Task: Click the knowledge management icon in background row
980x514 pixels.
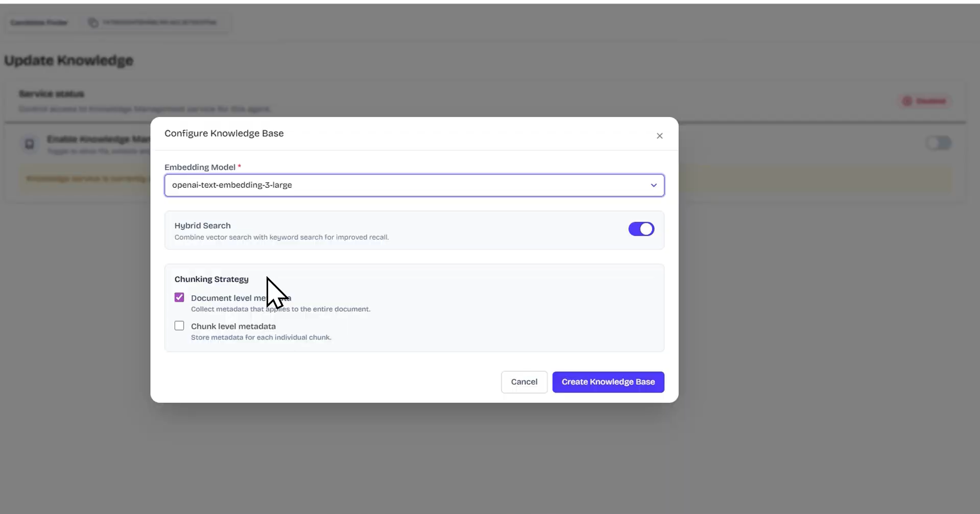Action: click(x=30, y=144)
